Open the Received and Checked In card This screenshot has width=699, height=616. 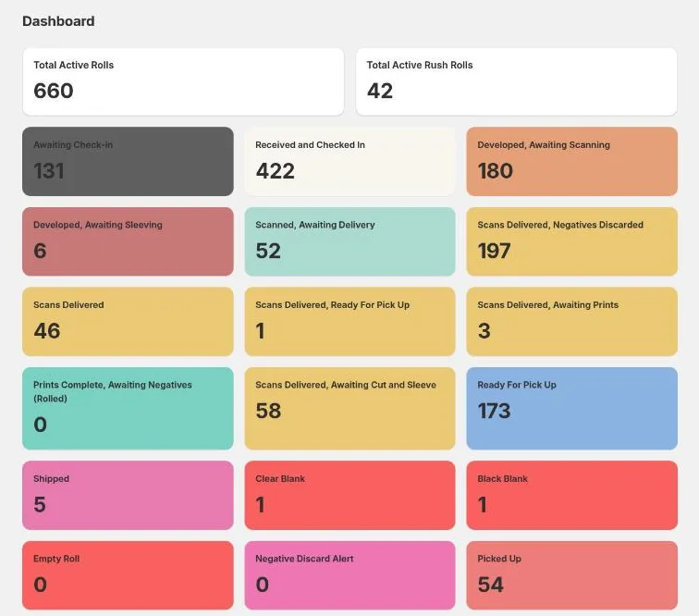(349, 162)
